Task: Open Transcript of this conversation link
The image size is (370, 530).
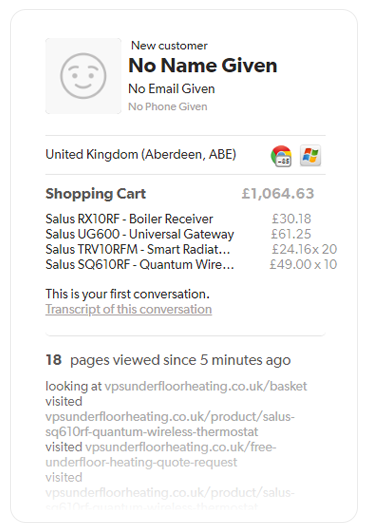Action: tap(128, 309)
